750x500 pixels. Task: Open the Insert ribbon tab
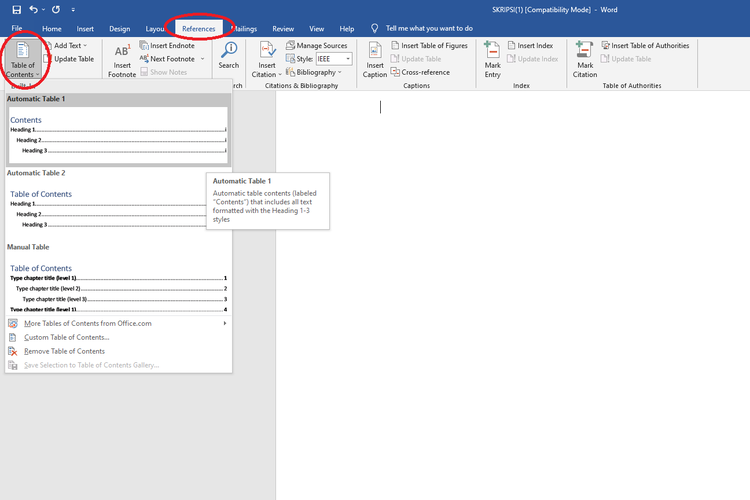point(86,29)
